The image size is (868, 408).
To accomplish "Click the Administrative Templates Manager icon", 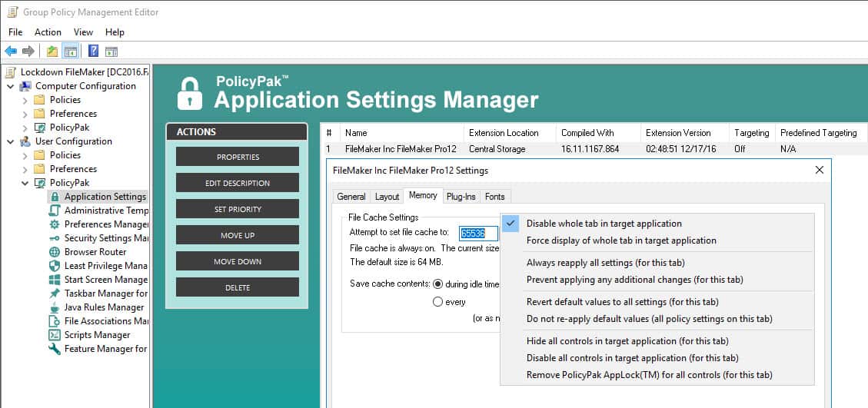I will click(x=55, y=211).
